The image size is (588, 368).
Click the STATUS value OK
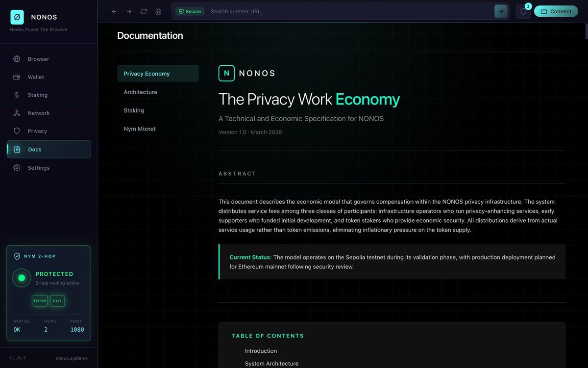pyautogui.click(x=17, y=330)
